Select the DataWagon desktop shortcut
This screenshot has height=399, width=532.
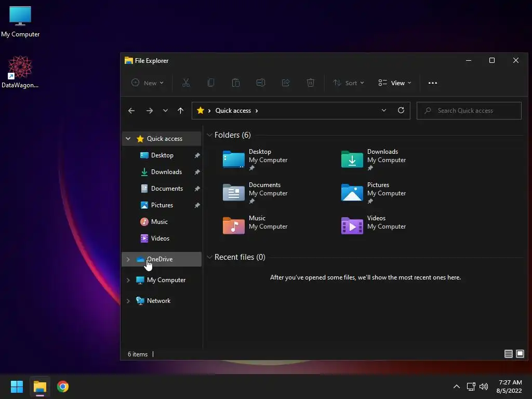(x=20, y=72)
